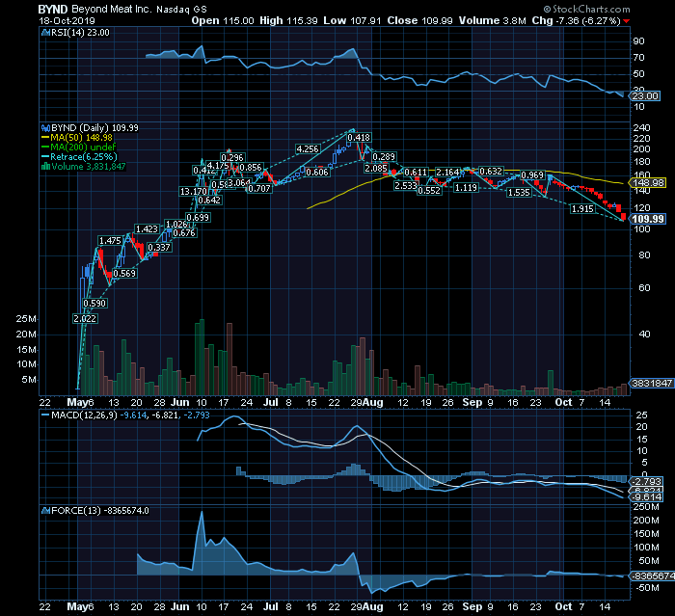Click the Volume legend bar icon

[45, 167]
